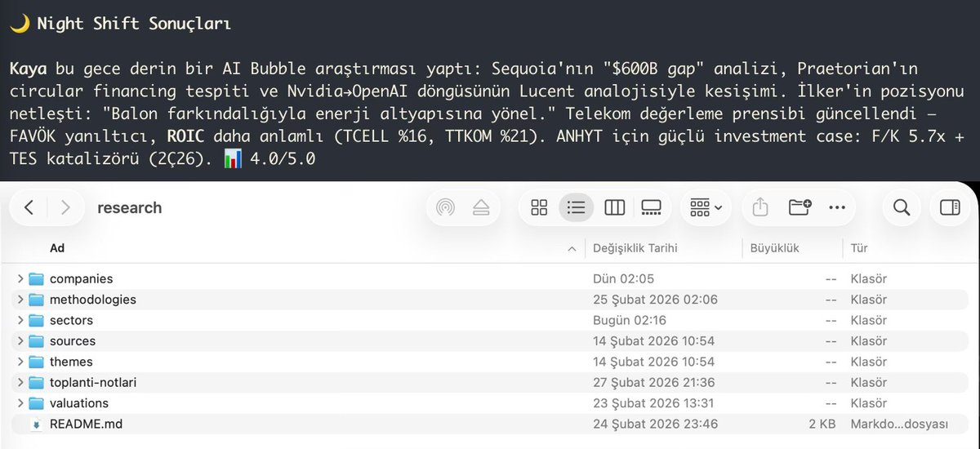Screen dimensions: 980x449
Task: Select the valuations folder name
Action: tap(79, 403)
